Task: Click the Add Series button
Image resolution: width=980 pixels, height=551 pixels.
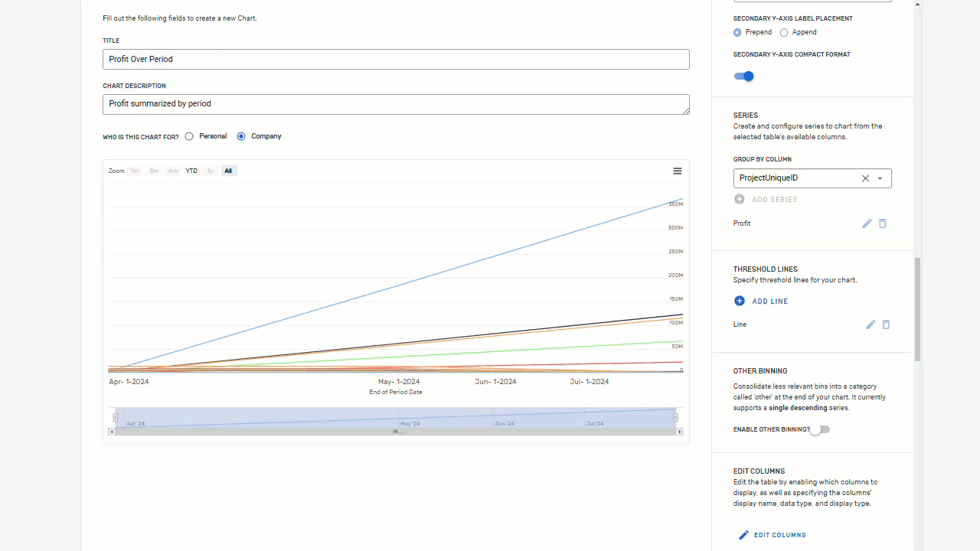Action: pos(766,199)
